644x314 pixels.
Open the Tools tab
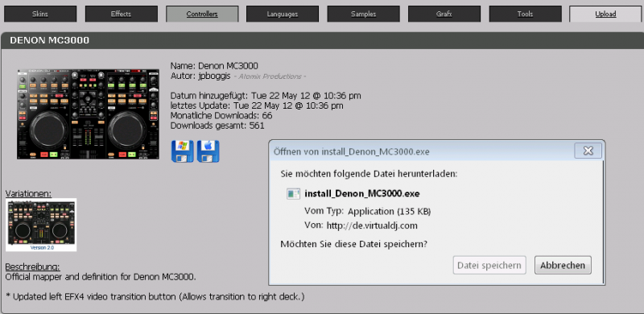click(526, 14)
